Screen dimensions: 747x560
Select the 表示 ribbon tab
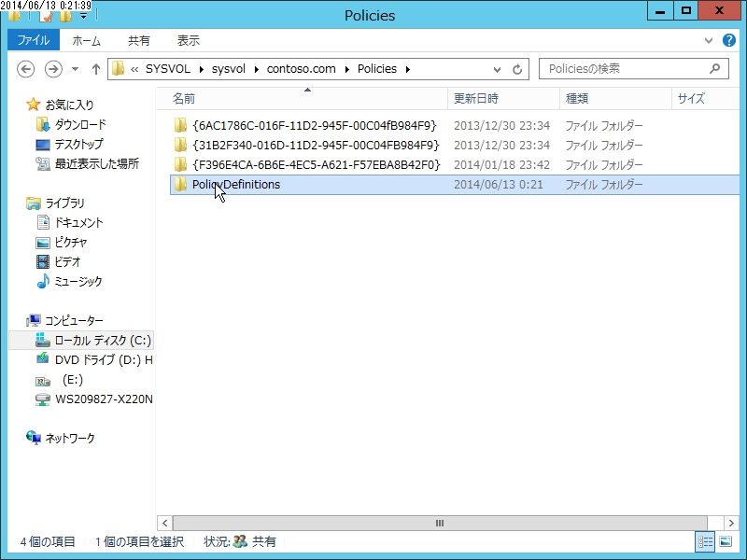(189, 40)
